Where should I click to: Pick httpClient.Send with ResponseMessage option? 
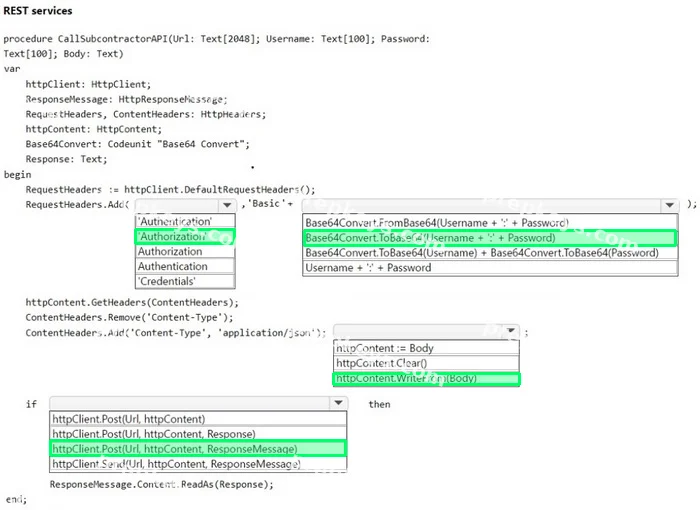pos(198,464)
